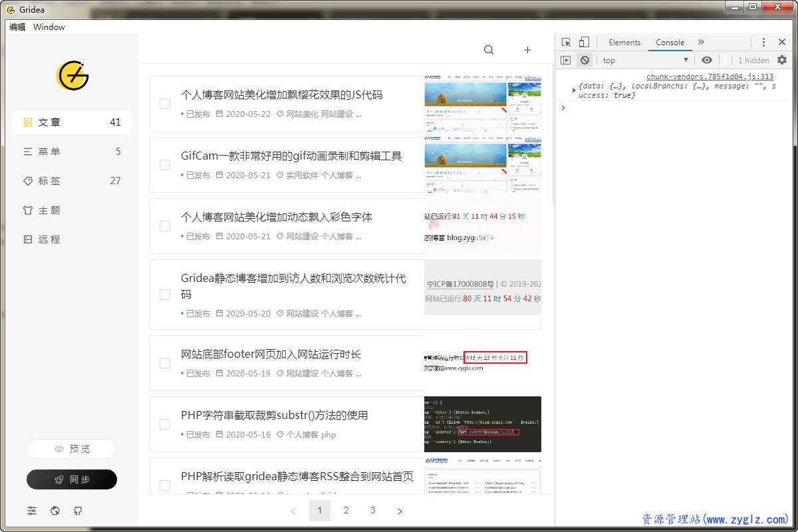Open thumbnail of 个人博客网站美化增加飘樱花 article

pyautogui.click(x=483, y=104)
